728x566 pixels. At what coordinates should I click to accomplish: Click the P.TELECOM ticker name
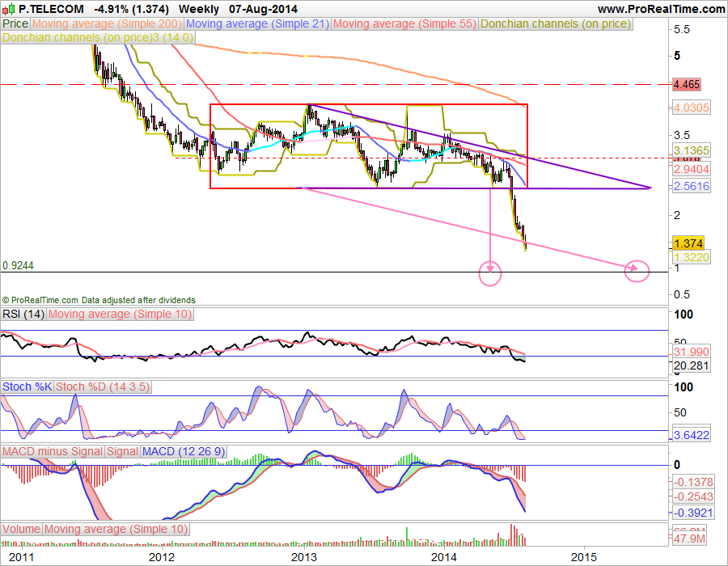point(51,9)
